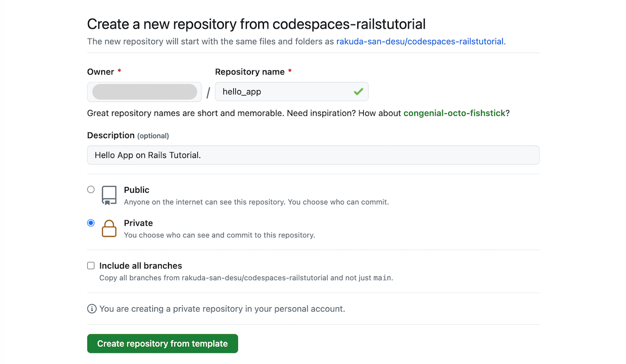Click the 'Anyone on the internet' description text
The image size is (626, 364).
click(x=256, y=202)
